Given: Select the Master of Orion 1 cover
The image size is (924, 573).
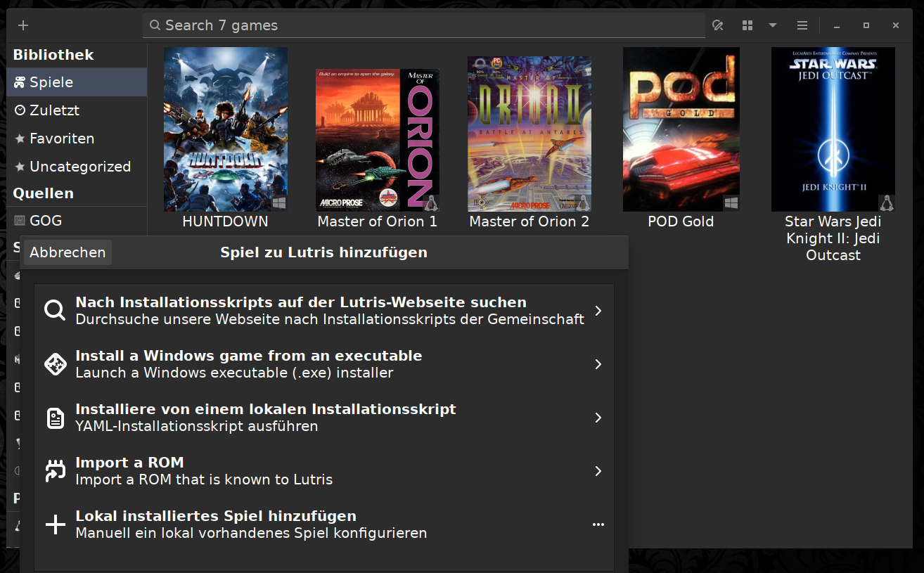Looking at the screenshot, I should [x=378, y=140].
